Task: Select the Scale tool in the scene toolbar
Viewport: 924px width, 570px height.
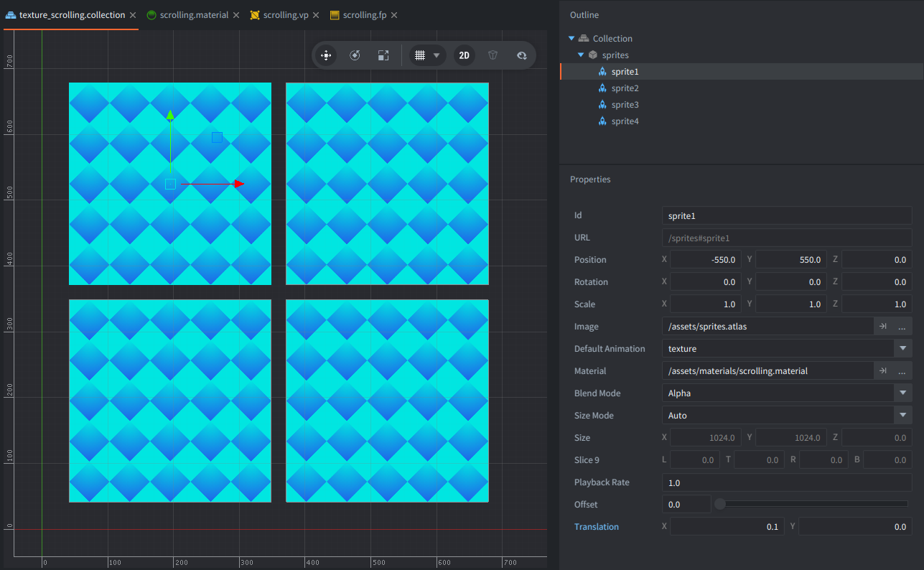Action: coord(383,55)
